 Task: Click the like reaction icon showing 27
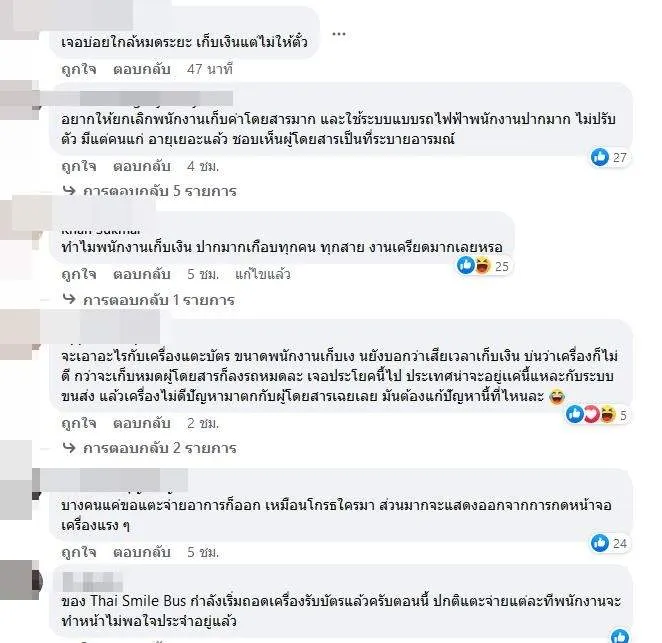(x=600, y=157)
